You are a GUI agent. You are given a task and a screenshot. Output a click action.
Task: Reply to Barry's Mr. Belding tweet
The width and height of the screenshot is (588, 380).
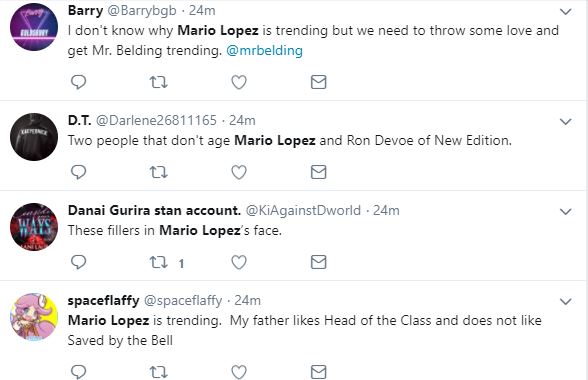(78, 82)
